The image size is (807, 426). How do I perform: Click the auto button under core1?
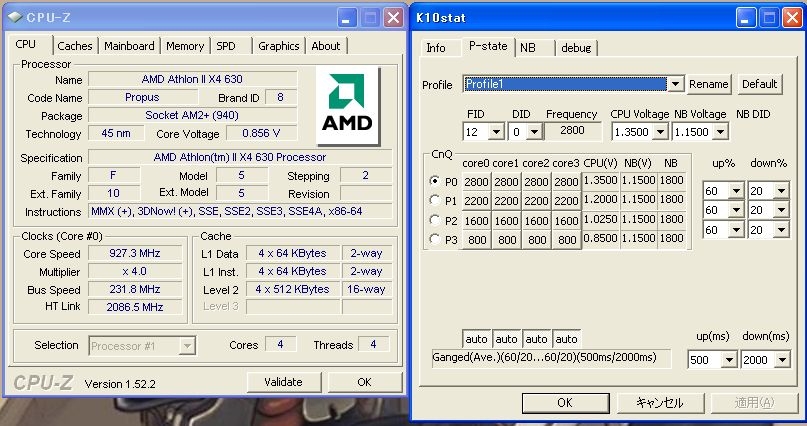506,339
